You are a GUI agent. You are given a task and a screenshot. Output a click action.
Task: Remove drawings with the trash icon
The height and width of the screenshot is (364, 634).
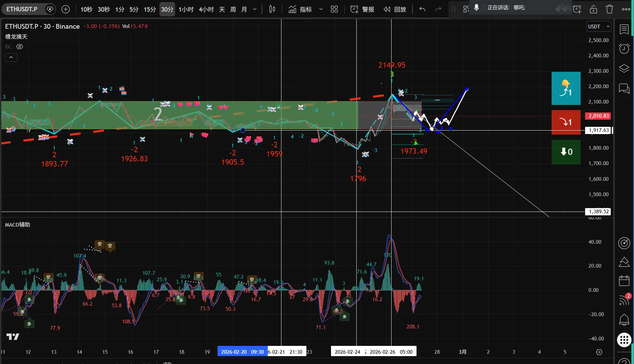pyautogui.click(x=609, y=9)
